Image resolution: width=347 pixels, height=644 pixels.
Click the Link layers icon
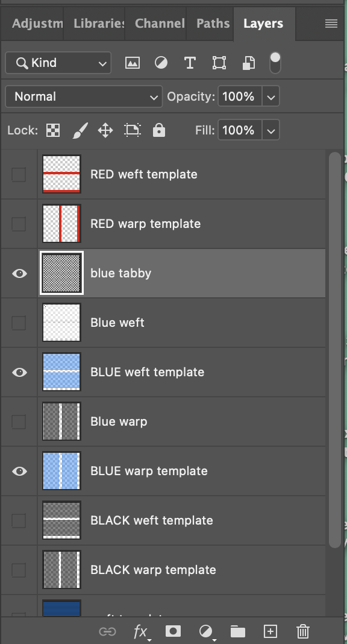pos(108,631)
